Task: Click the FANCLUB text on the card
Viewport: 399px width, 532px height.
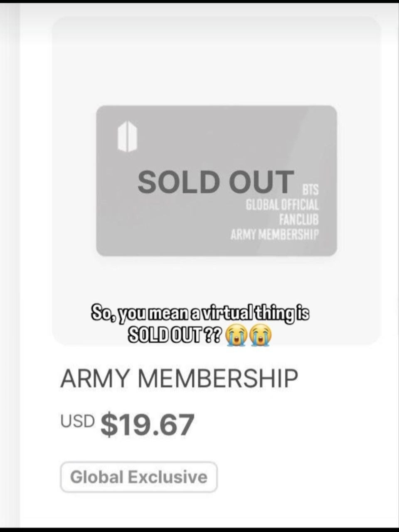Action: pyautogui.click(x=298, y=219)
